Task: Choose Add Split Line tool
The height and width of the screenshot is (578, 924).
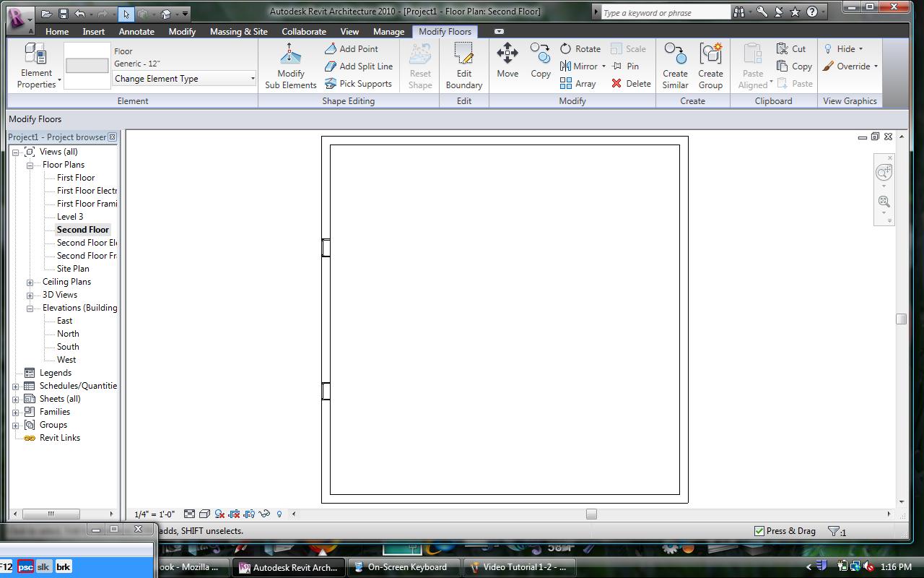Action: point(359,66)
